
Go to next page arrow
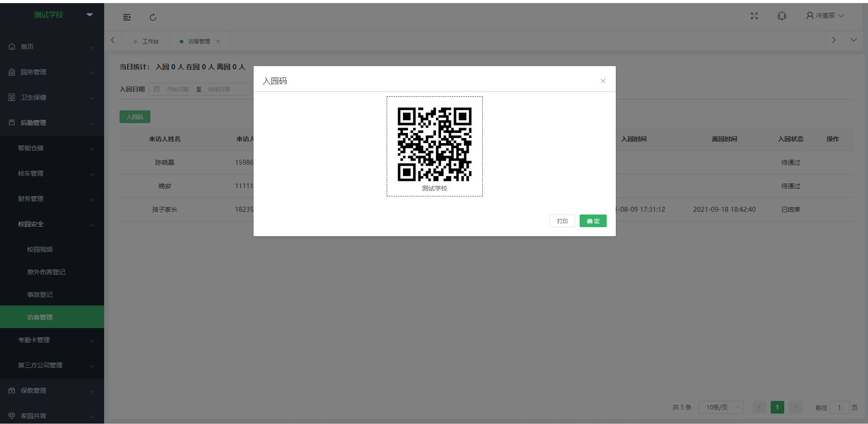pyautogui.click(x=796, y=407)
